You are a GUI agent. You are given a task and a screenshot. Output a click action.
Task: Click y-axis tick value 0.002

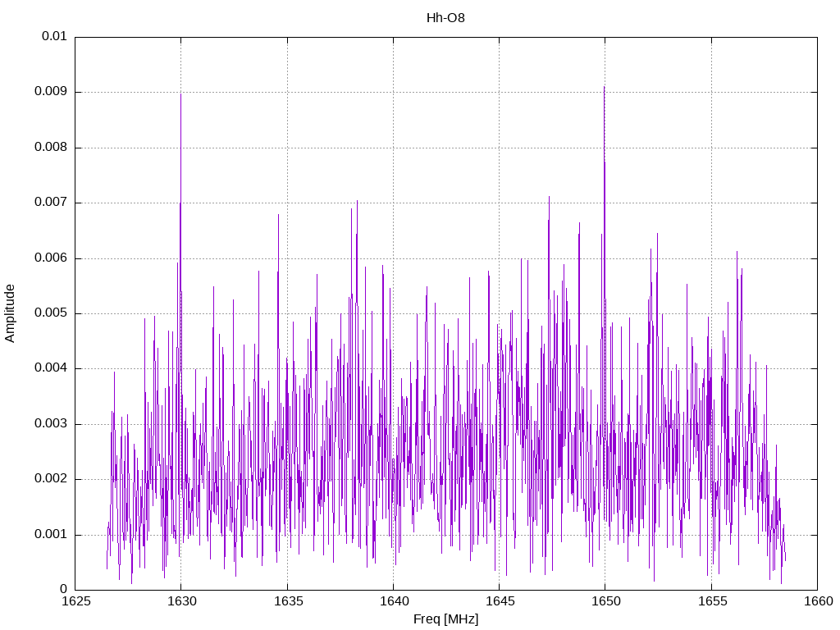[x=50, y=479]
